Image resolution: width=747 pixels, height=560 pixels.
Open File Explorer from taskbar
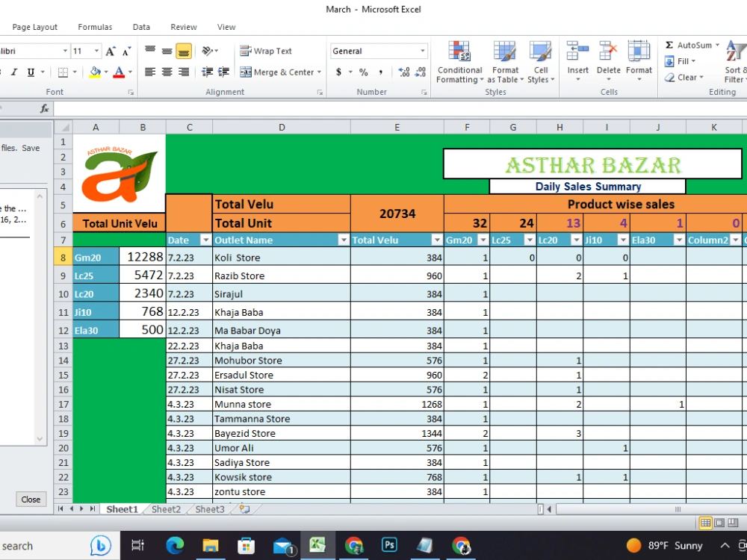210,545
